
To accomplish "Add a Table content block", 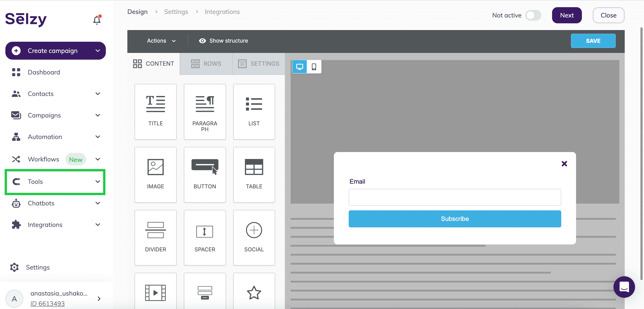I will click(254, 175).
